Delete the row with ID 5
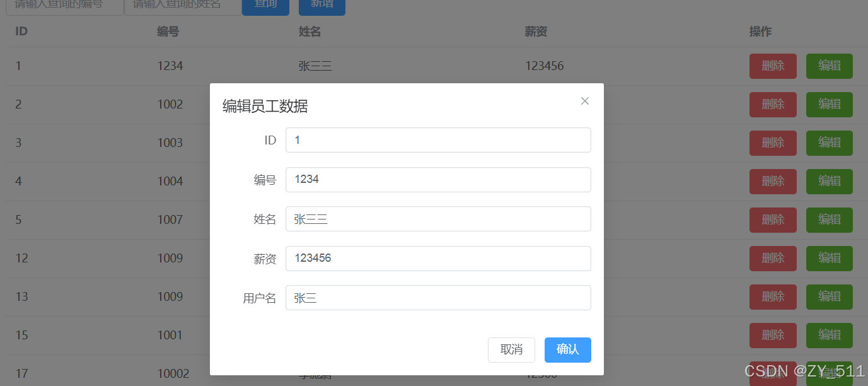 pos(773,220)
